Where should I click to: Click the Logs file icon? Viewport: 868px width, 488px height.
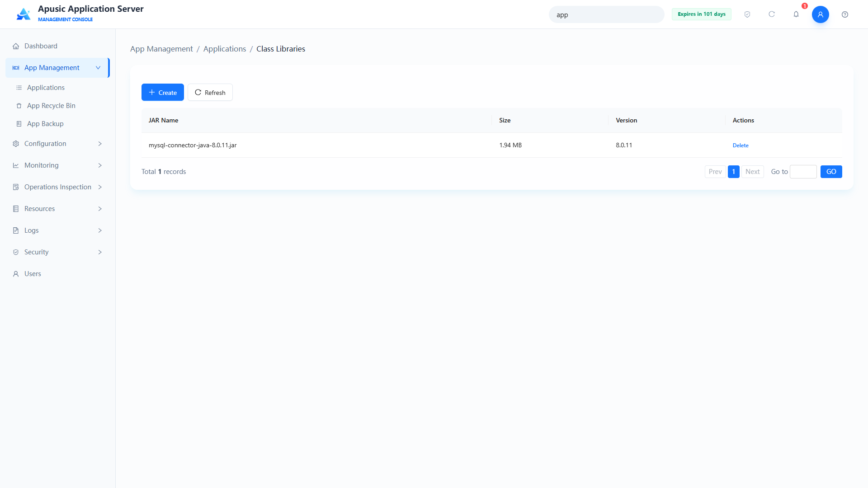(x=16, y=230)
